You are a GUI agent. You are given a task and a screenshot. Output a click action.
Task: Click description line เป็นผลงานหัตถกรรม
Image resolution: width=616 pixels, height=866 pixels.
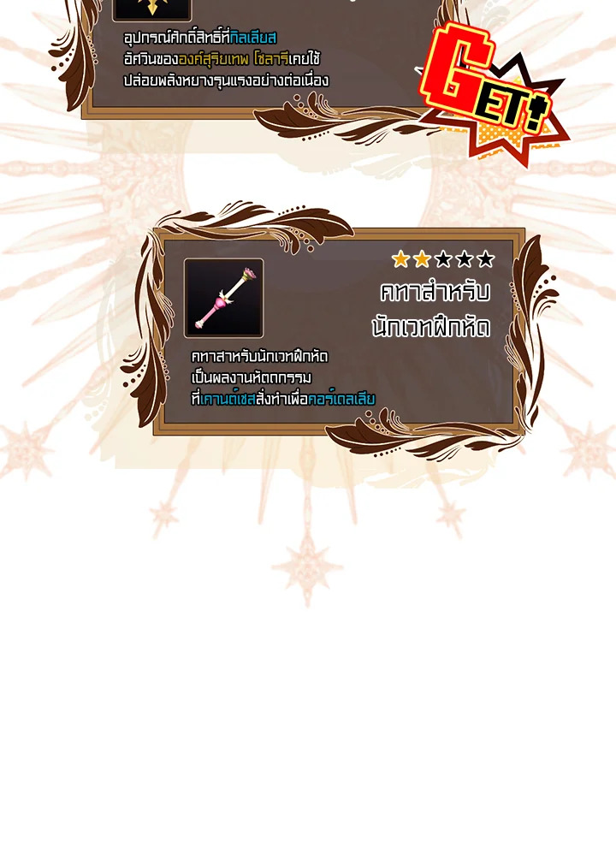pyautogui.click(x=252, y=377)
